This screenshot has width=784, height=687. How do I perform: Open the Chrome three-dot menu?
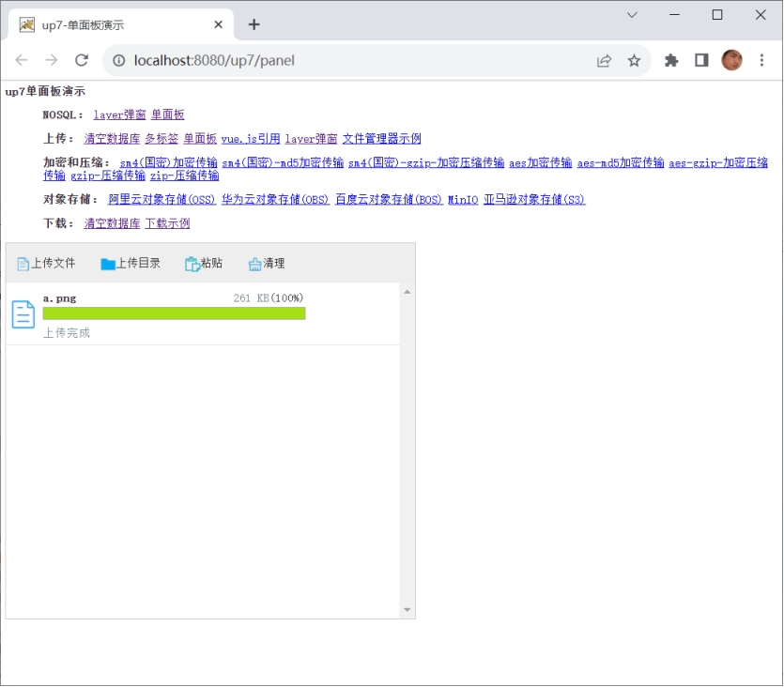tap(761, 60)
